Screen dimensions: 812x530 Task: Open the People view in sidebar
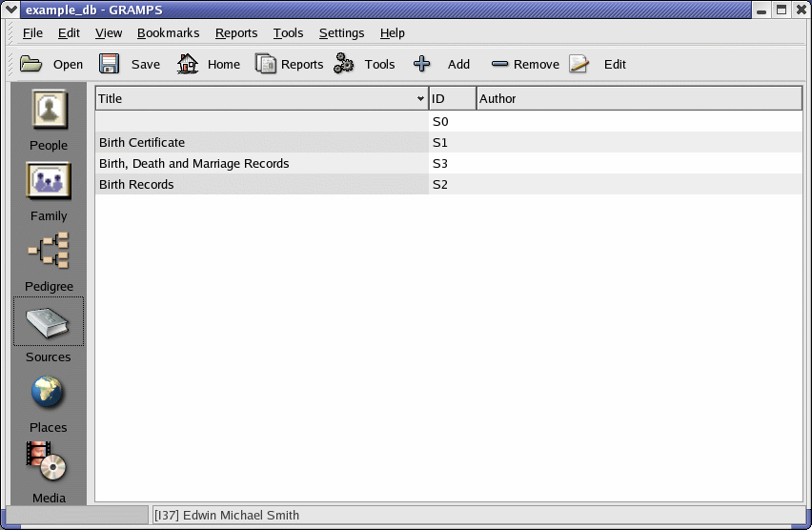49,111
